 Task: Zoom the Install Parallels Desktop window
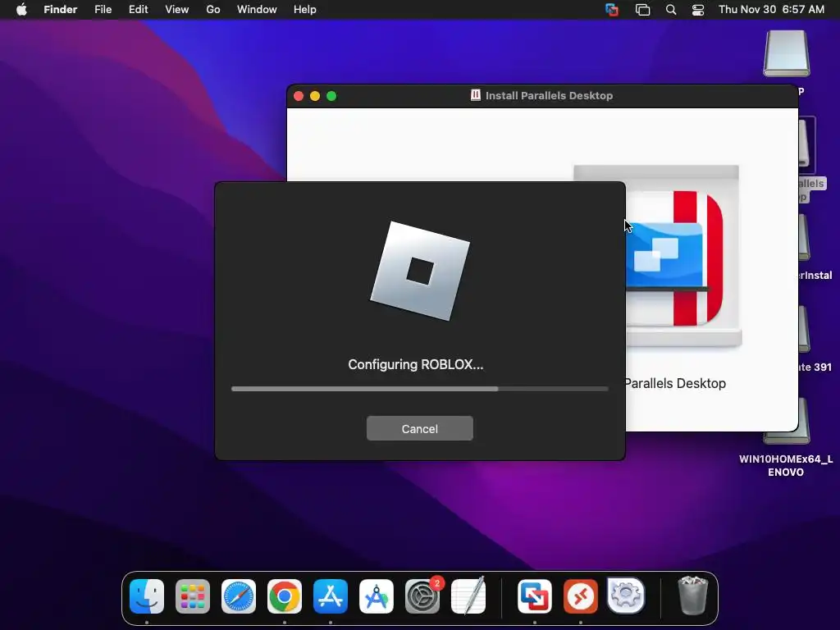click(x=331, y=96)
